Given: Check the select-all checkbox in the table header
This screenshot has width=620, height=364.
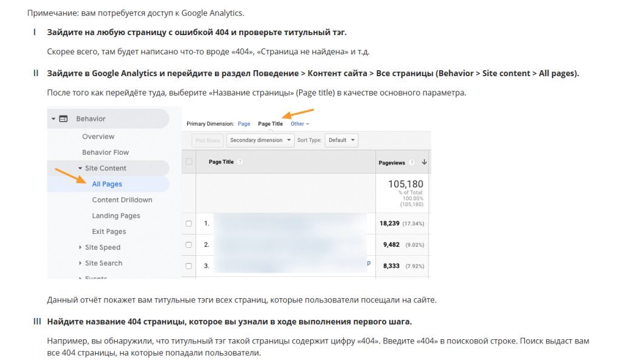Looking at the screenshot, I should pyautogui.click(x=189, y=161).
